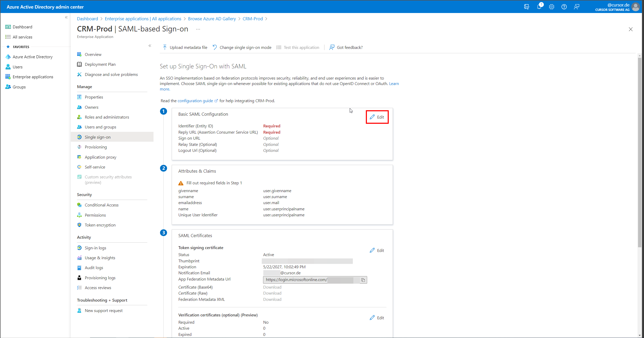Viewport: 644px width, 338px height.
Task: Open the ellipsis menu beside CRM-Prod title
Action: pyautogui.click(x=198, y=29)
